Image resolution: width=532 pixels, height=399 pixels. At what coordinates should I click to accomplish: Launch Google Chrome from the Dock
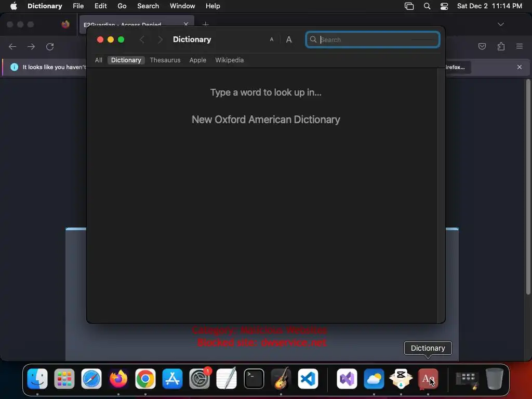145,378
